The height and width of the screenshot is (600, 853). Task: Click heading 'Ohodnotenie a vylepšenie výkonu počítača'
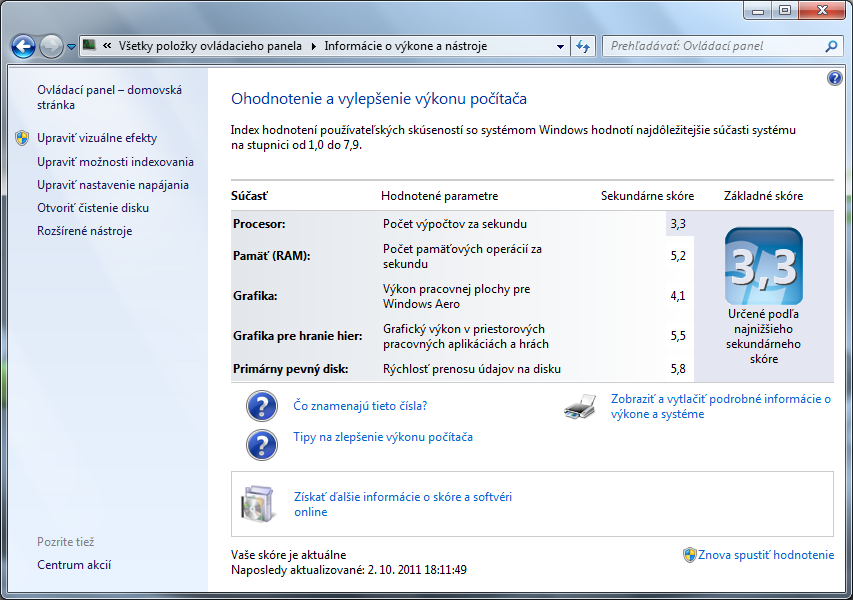[x=379, y=99]
